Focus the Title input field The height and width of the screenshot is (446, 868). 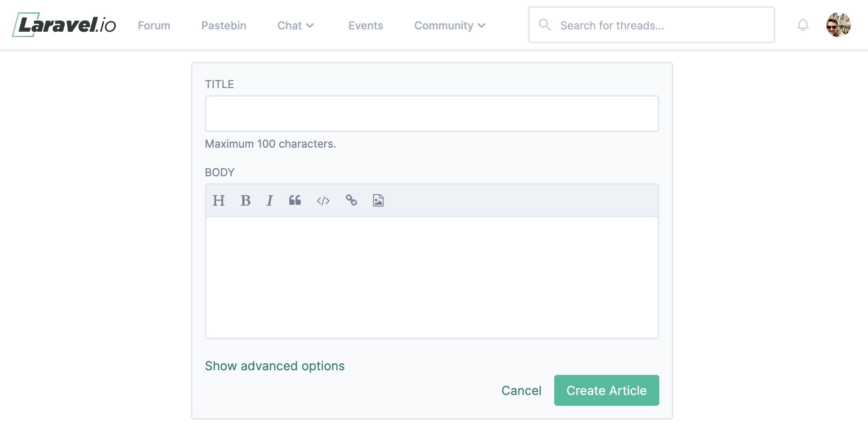[432, 114]
